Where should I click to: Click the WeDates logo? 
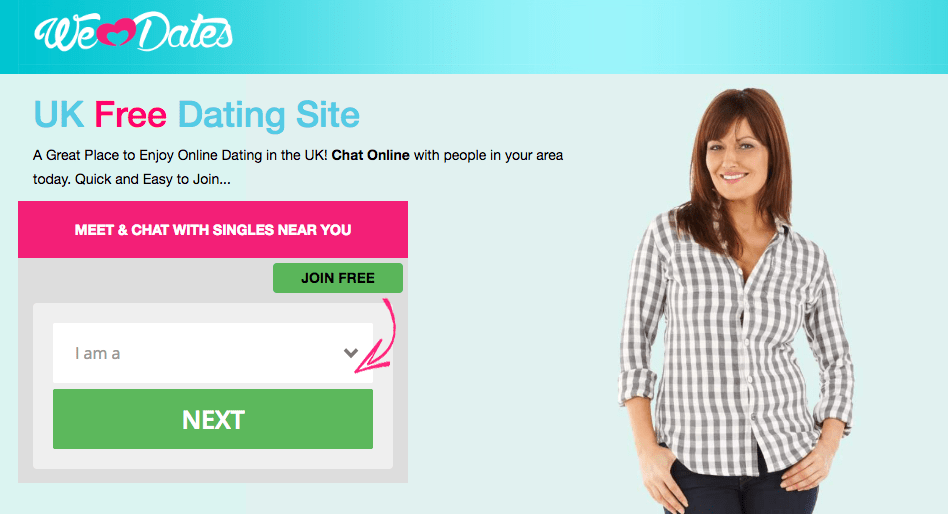pyautogui.click(x=134, y=31)
